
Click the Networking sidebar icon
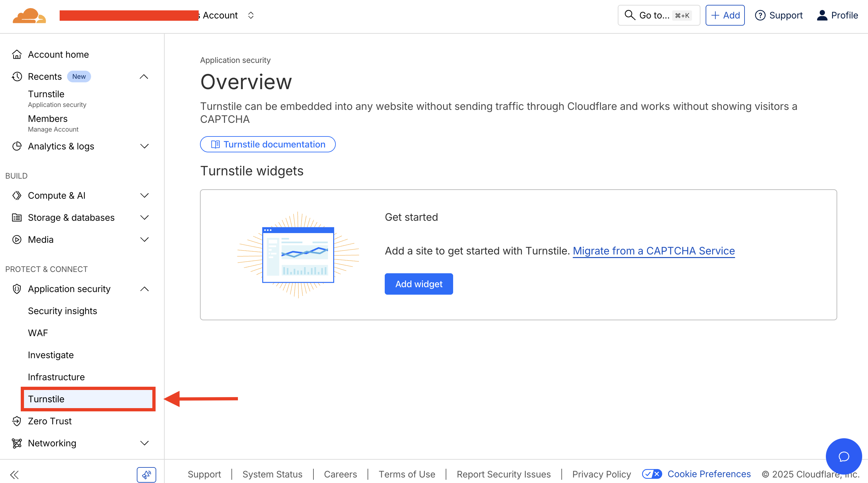tap(16, 443)
